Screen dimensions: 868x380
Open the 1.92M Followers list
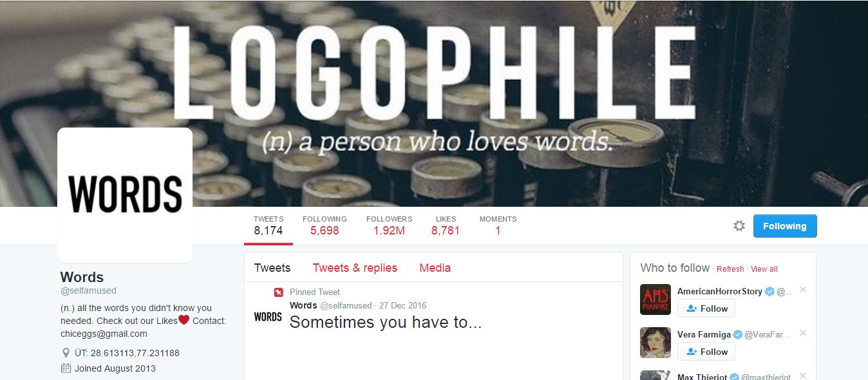[x=389, y=225]
